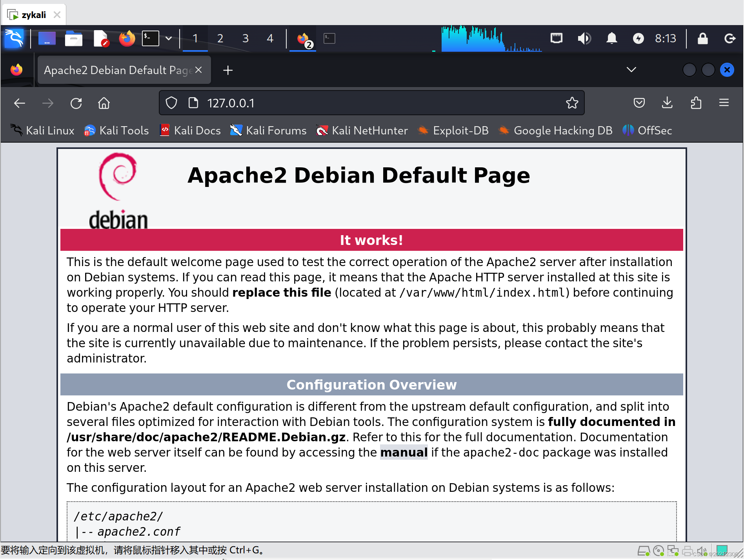
Task: Click the show desktop panel icon
Action: [47, 38]
